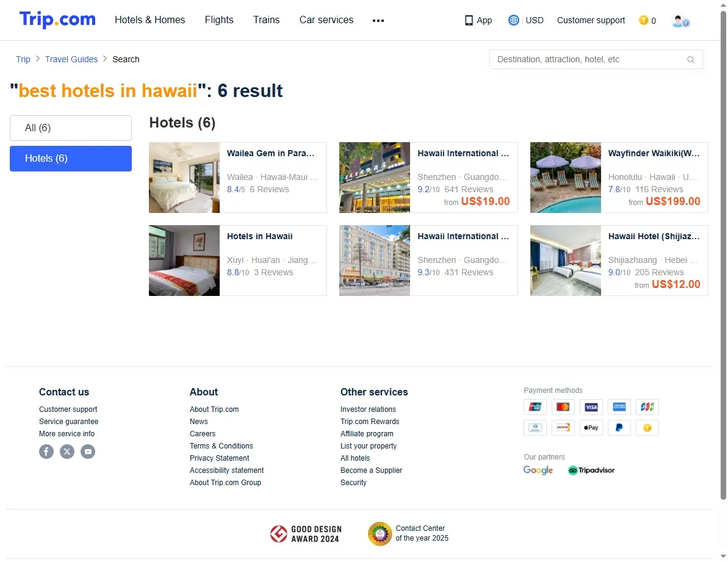Open Hawaii International with 431 Reviews
The width and height of the screenshot is (728, 562).
point(428,261)
